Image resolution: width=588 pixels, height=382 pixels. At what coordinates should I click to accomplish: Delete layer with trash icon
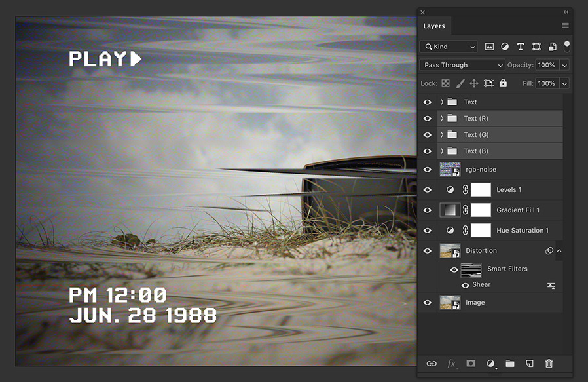[549, 363]
